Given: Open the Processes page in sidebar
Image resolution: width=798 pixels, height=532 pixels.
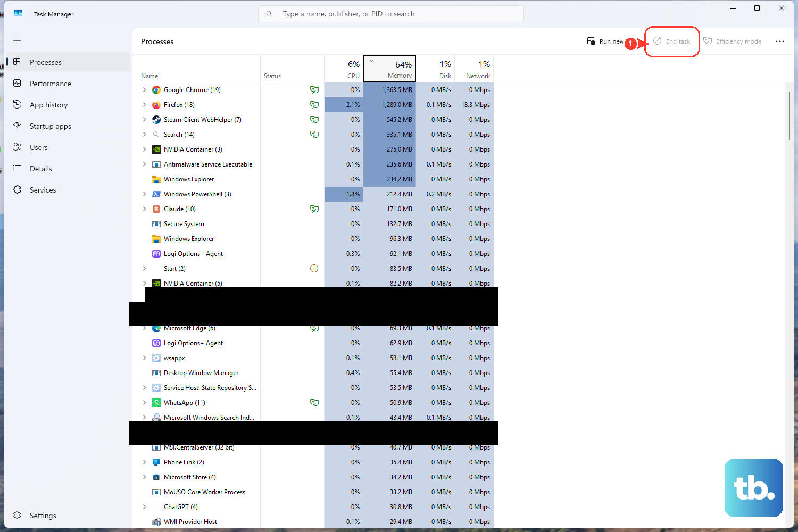Looking at the screenshot, I should tap(68, 62).
